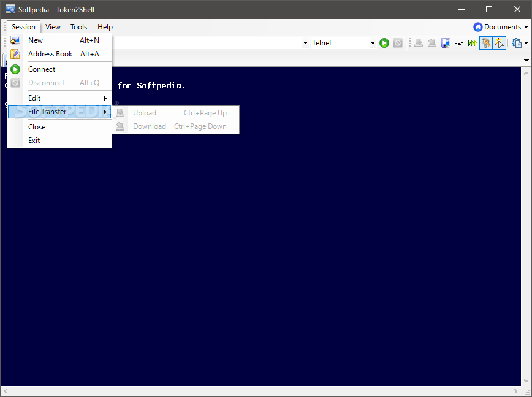Viewport: 532px width, 397px height.
Task: Click the Documents home icon
Action: click(x=477, y=27)
